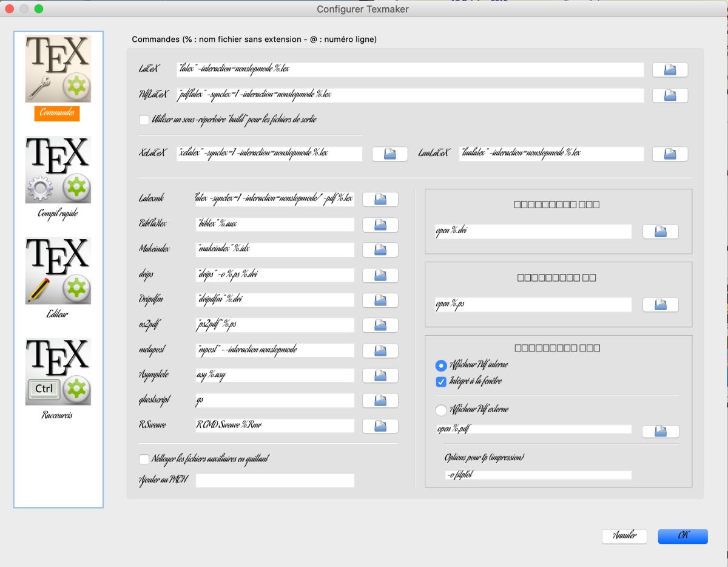This screenshot has height=567, width=728.
Task: Toggle Nettoyer les fichiers auxiliaires en quittant
Action: (144, 459)
